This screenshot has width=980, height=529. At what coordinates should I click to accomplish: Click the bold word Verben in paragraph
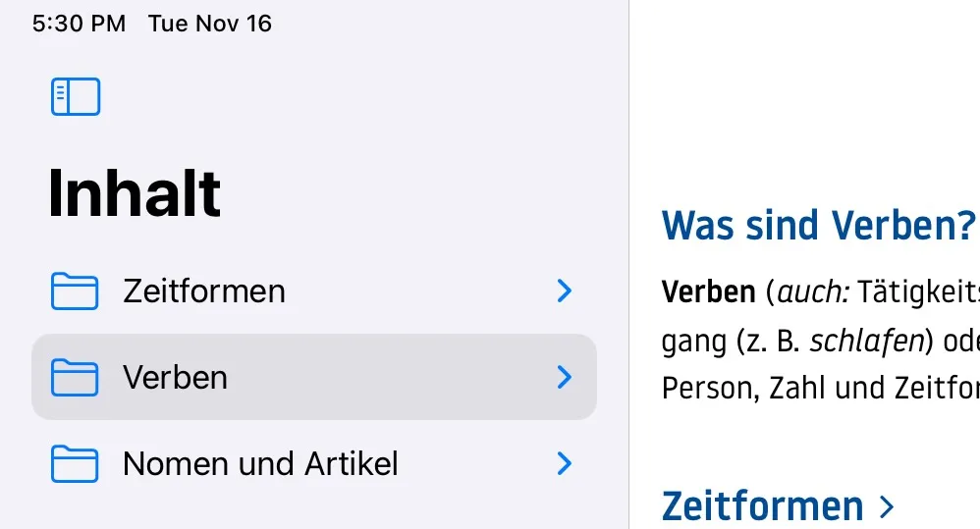pyautogui.click(x=708, y=291)
